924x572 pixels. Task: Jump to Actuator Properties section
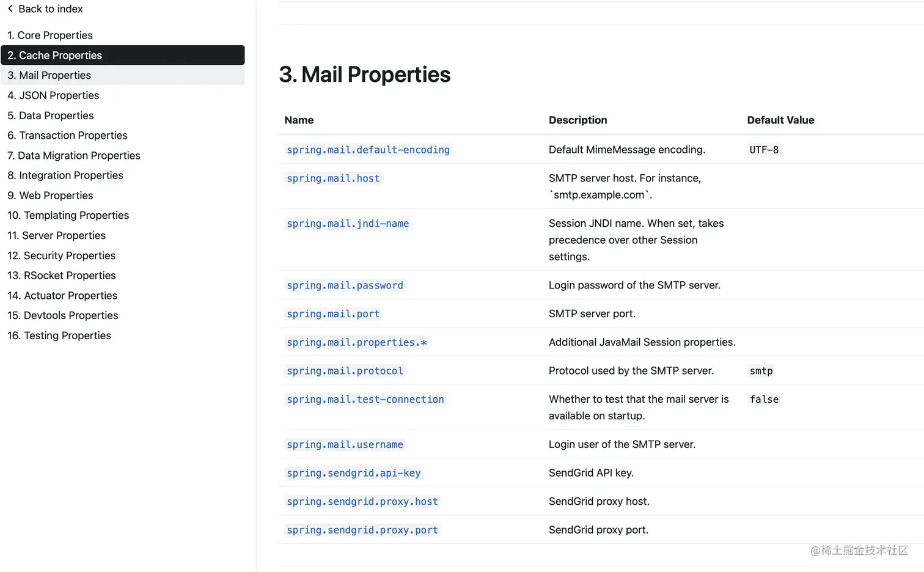click(x=62, y=295)
